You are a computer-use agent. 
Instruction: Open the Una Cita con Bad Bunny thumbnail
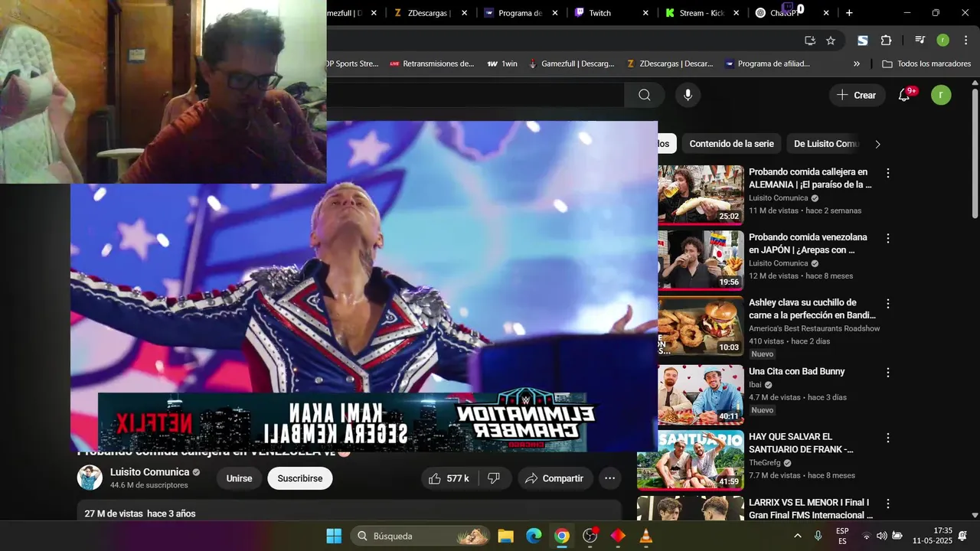pos(701,394)
